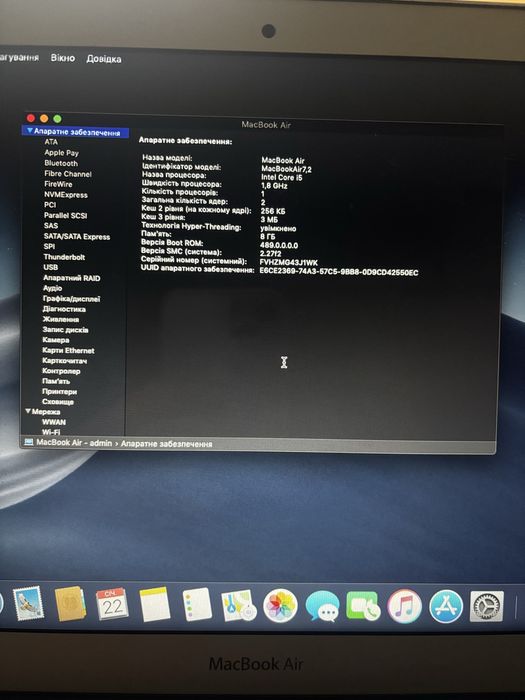Click Апаратне забезпечення in the path bar
The image size is (525, 700).
(x=167, y=444)
